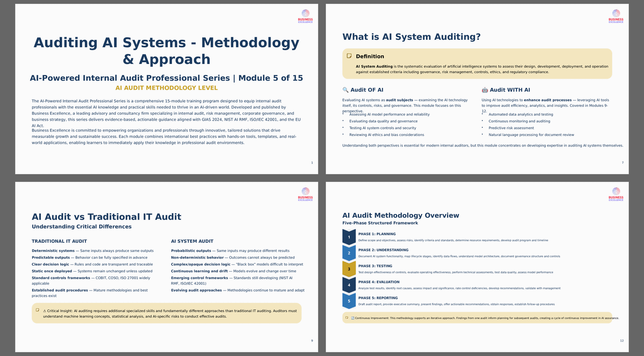The width and height of the screenshot is (644, 356).
Task: Click the 'What is AI System Auditing?' heading
Action: click(x=411, y=37)
